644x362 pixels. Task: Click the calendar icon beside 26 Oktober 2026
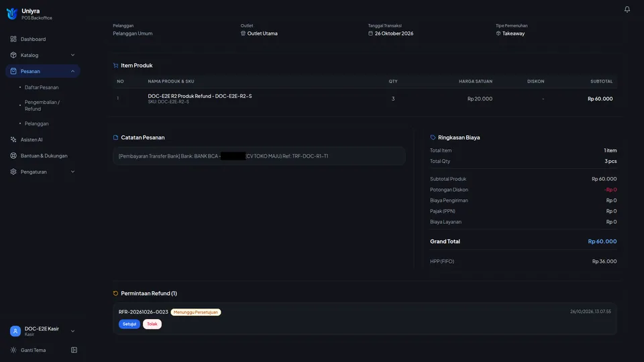coord(370,34)
